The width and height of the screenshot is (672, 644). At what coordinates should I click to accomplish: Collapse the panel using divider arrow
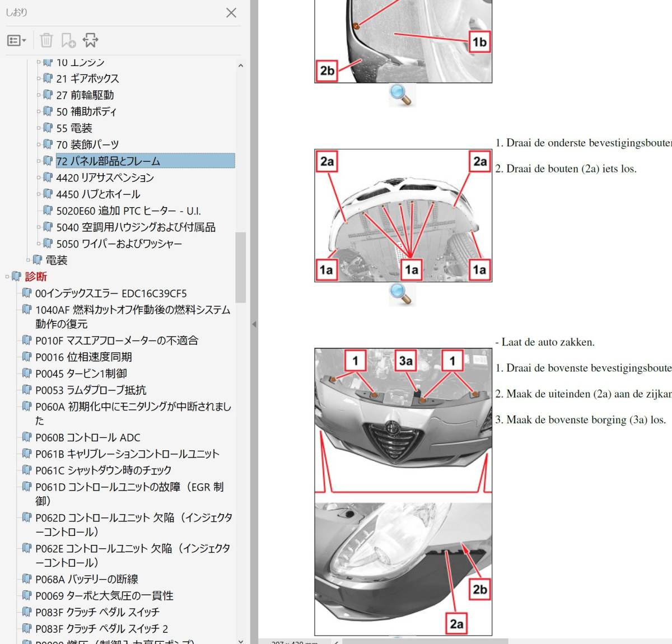(254, 324)
